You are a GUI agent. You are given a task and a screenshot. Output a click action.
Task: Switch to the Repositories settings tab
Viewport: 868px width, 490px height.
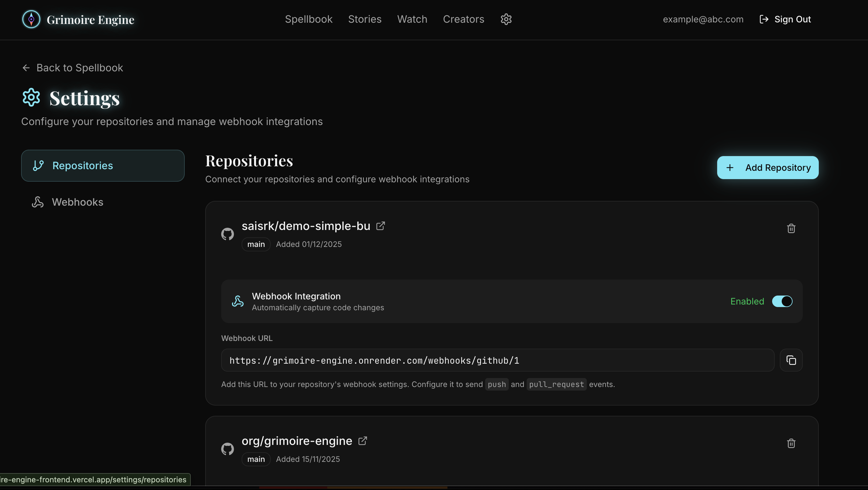tap(103, 166)
